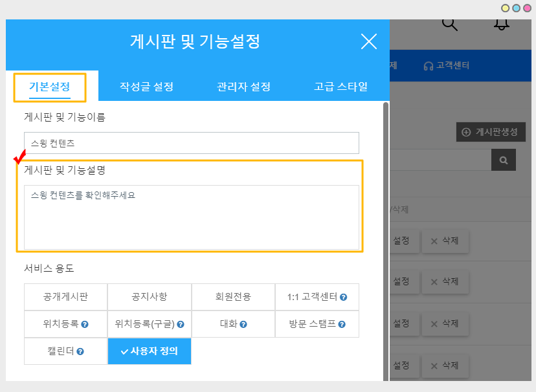The width and height of the screenshot is (536, 392).
Task: Click the search magnifier icon in header
Action: (450, 24)
